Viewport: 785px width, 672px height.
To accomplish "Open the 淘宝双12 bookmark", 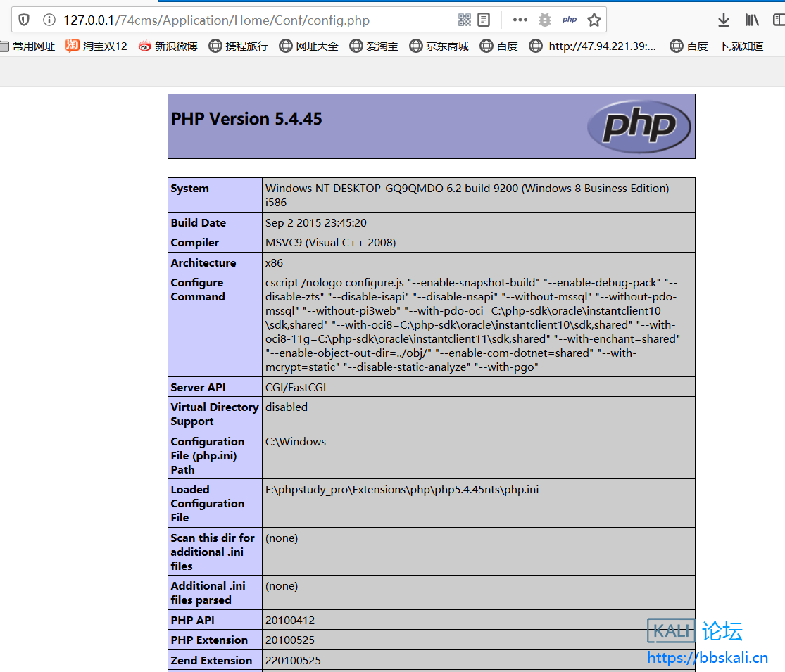I will pos(96,46).
